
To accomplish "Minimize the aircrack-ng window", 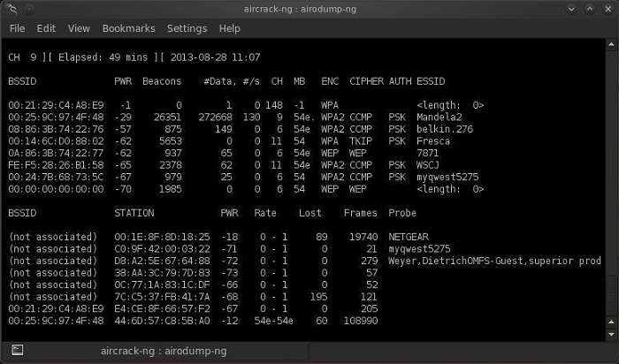I will (571, 9).
